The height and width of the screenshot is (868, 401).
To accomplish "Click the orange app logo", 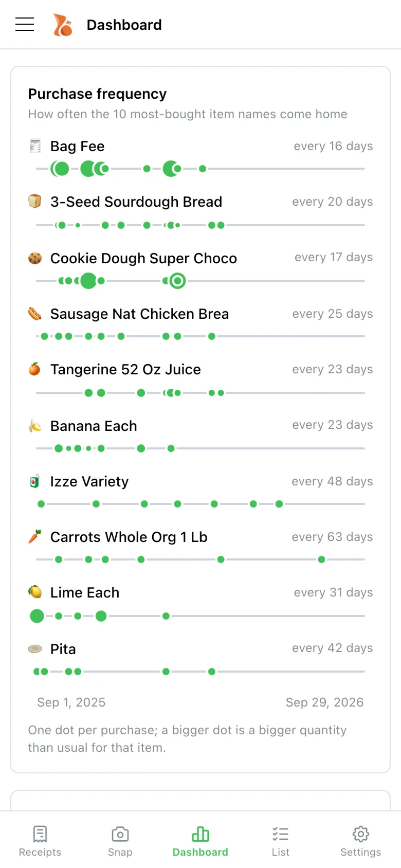I will (x=63, y=25).
